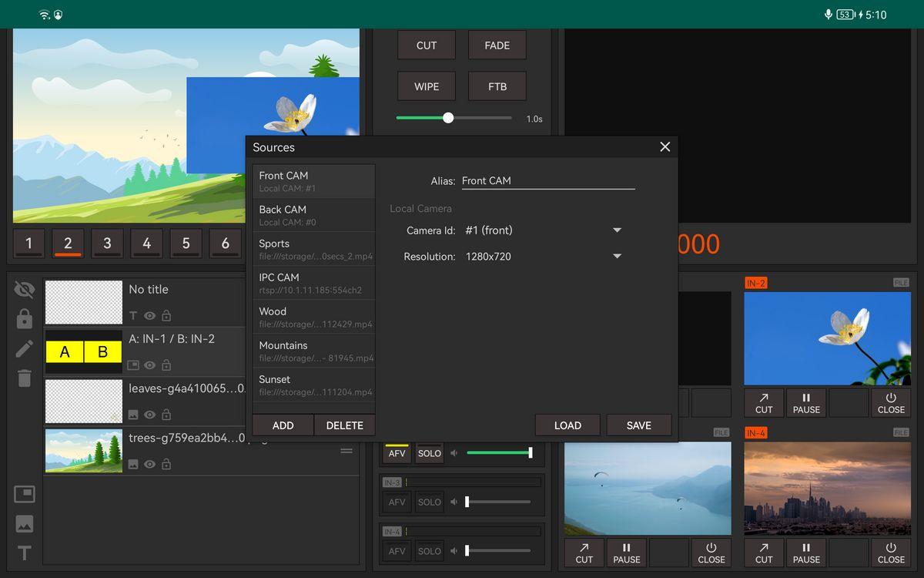
Task: Click DELETE in the Sources dialog
Action: click(345, 425)
